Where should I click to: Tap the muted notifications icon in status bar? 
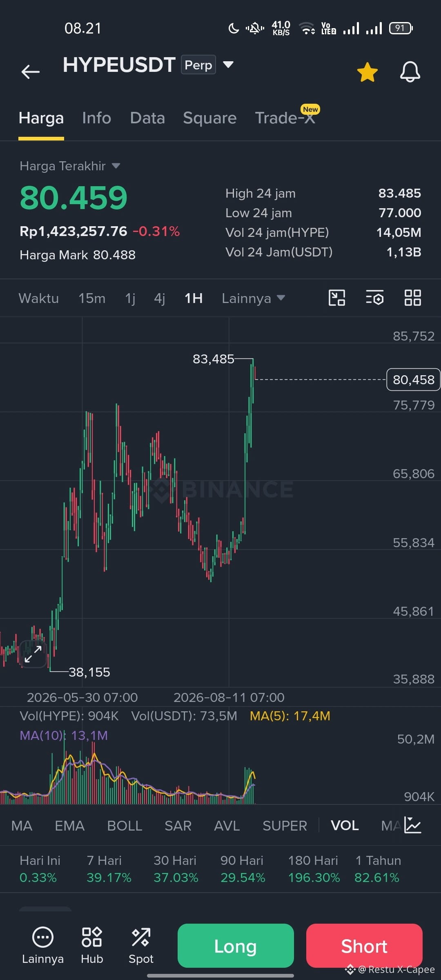255,28
